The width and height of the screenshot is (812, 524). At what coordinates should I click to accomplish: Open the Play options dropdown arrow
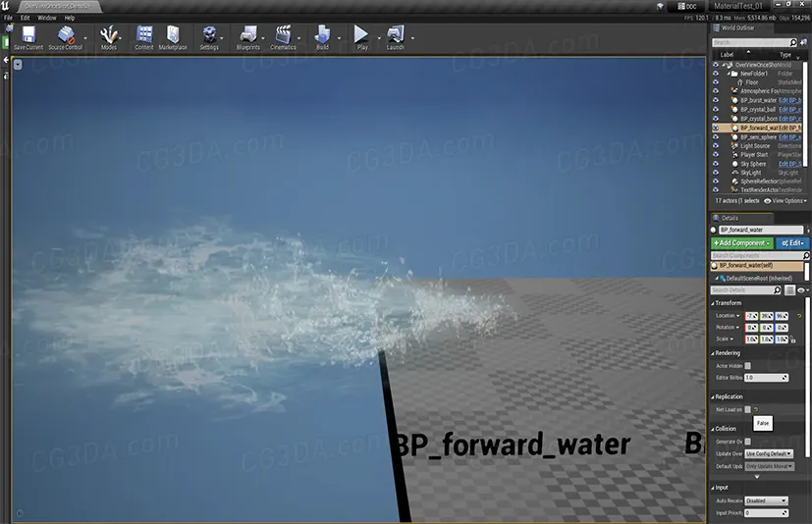click(379, 38)
